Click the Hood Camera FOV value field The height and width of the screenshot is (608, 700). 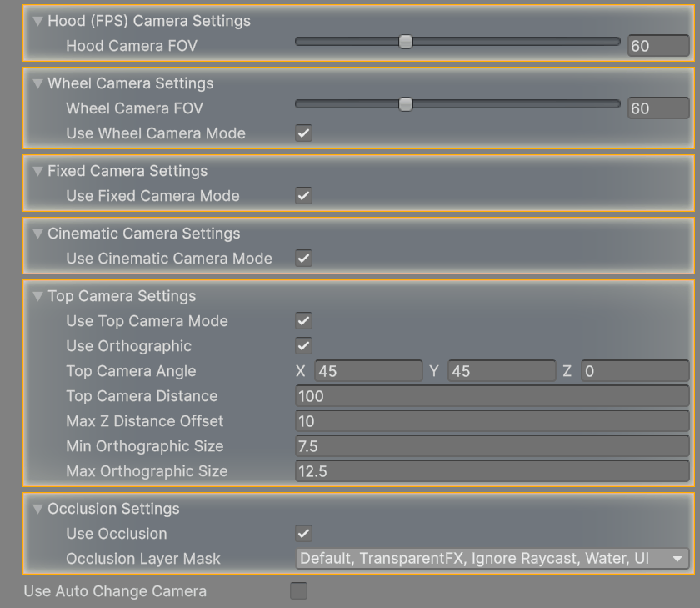coord(658,46)
